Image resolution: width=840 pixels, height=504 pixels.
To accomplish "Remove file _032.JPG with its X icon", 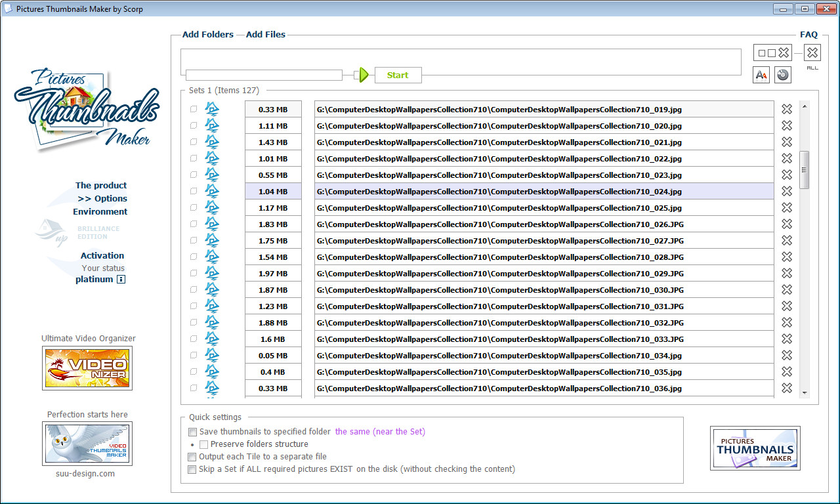I will 787,322.
